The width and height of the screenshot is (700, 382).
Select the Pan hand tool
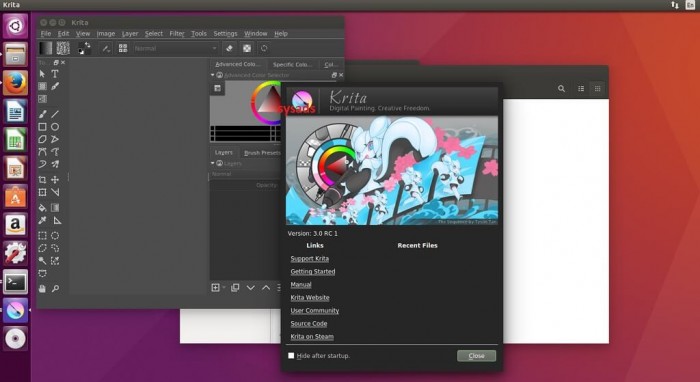coord(42,288)
